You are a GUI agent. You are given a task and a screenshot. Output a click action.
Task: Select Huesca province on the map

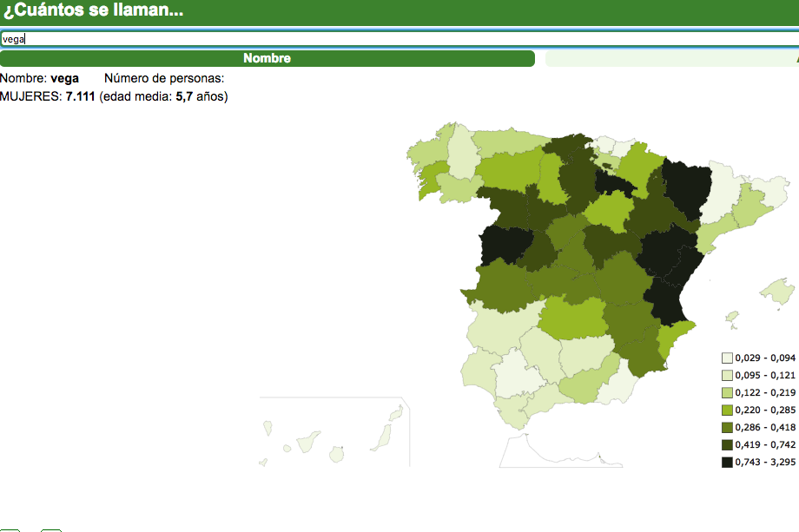coord(686,187)
